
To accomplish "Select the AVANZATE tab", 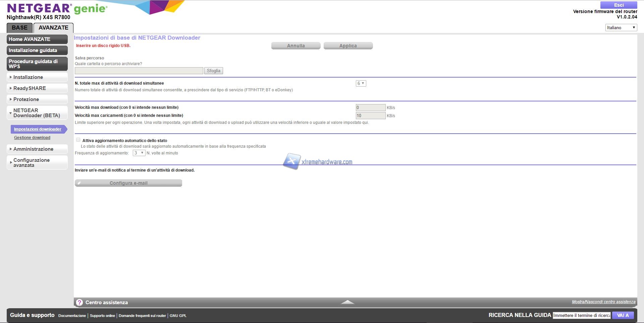I will tap(53, 28).
